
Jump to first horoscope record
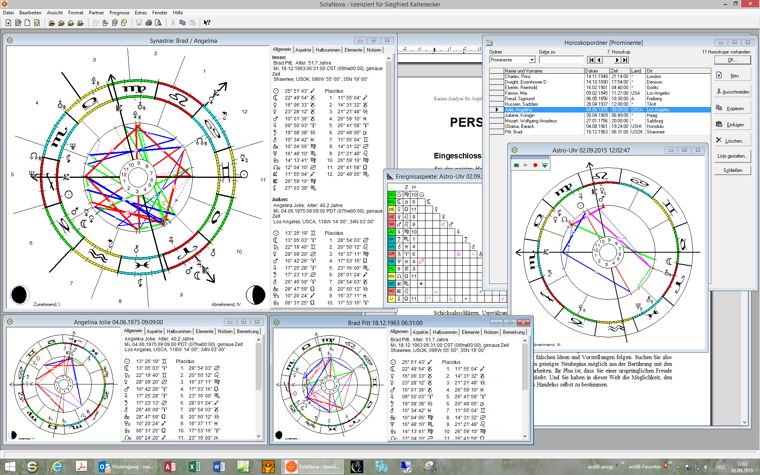[592, 60]
